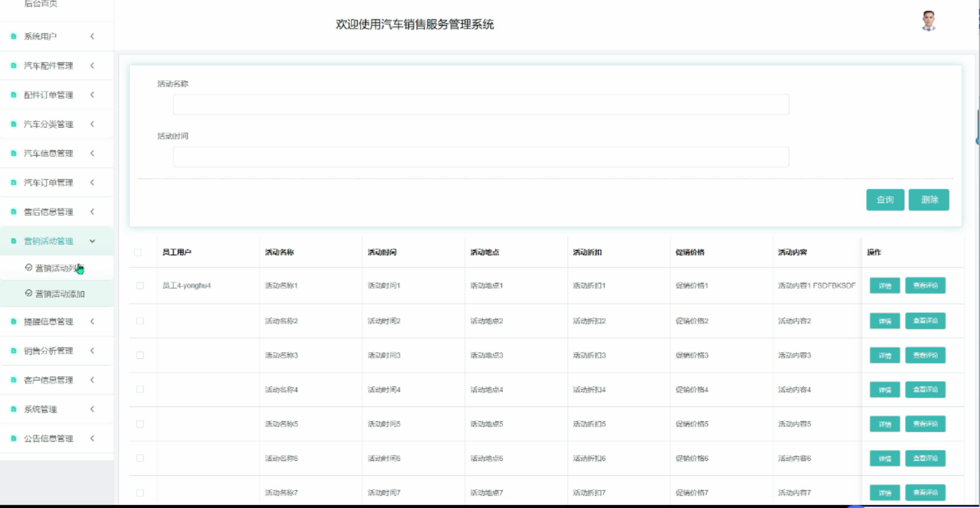This screenshot has width=980, height=508.
Task: Click the icon beside 汽车配件管理
Action: coord(14,66)
